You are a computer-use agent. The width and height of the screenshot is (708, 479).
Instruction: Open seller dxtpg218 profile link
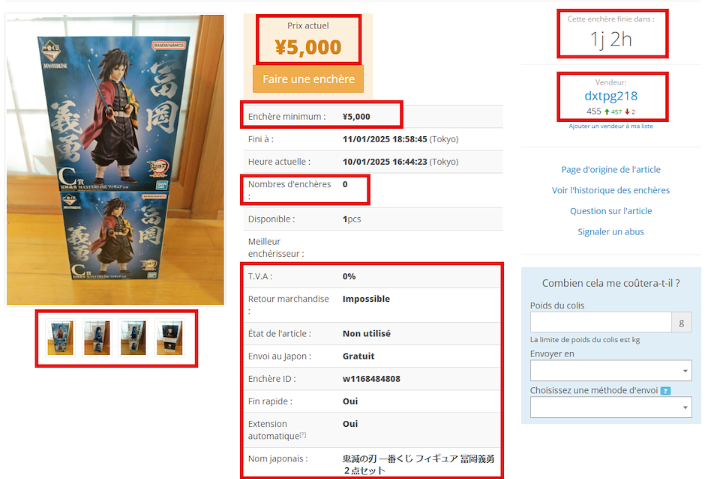coord(611,96)
